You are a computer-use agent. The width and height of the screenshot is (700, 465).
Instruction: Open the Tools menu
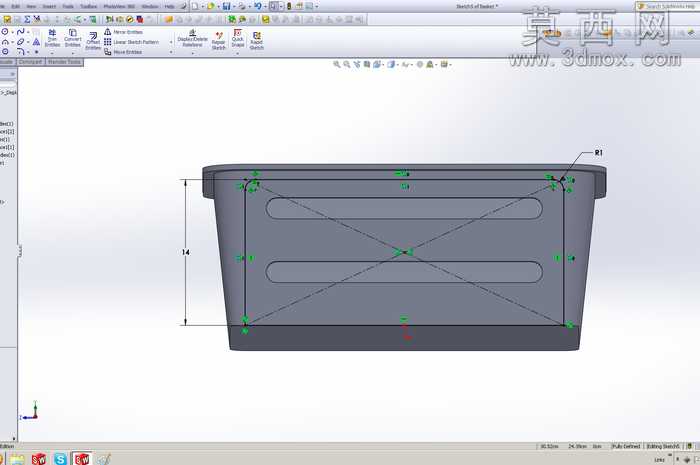(68, 7)
